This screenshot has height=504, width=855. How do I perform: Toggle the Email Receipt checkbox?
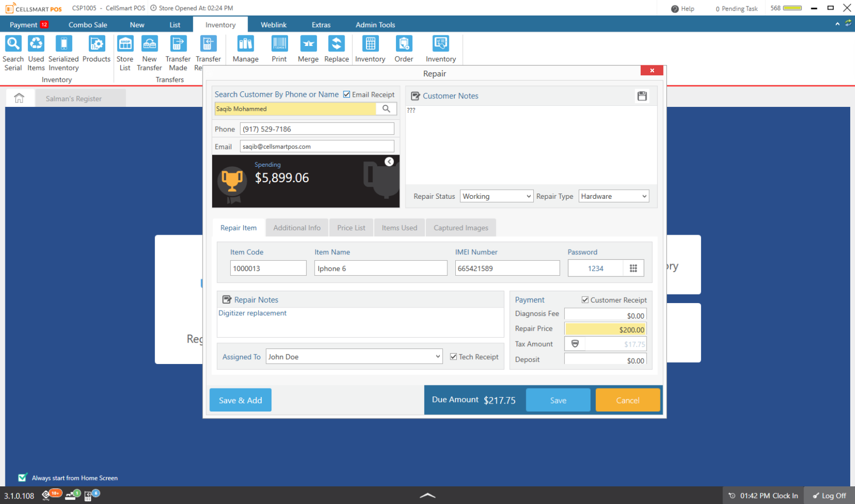click(x=346, y=94)
